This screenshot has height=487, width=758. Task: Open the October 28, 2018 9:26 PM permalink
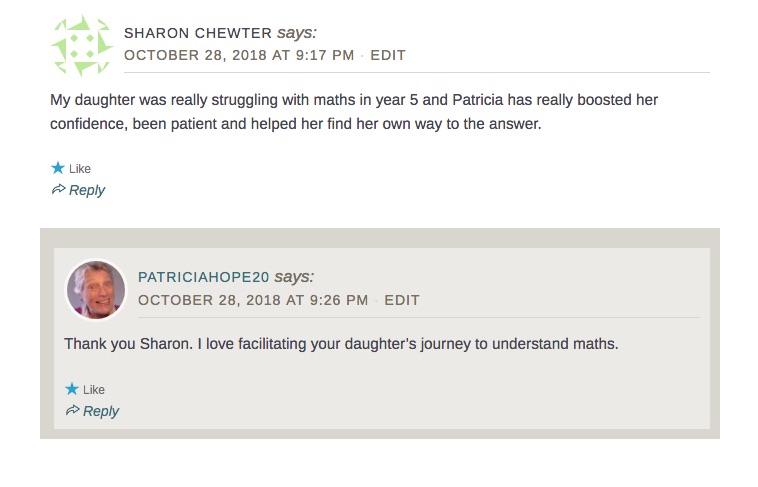253,300
